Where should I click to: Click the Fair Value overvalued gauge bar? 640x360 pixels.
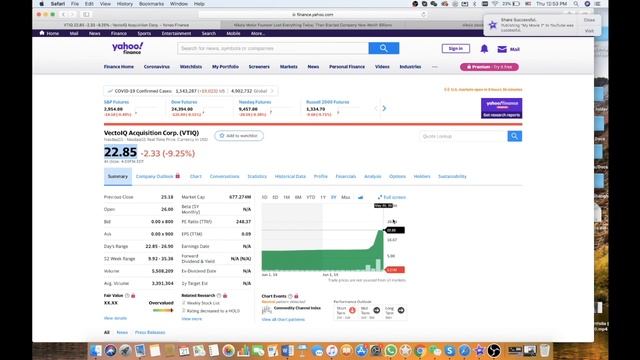163,310
